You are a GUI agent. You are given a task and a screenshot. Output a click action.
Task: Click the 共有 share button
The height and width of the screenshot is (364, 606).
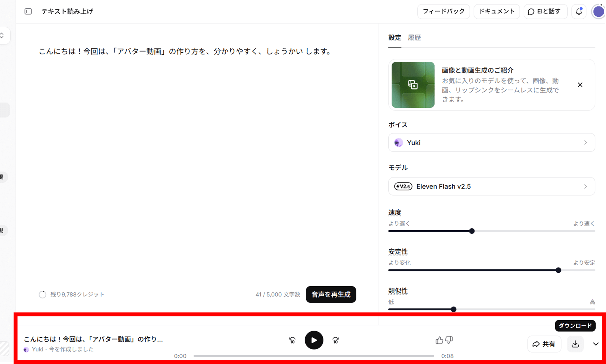click(x=544, y=344)
